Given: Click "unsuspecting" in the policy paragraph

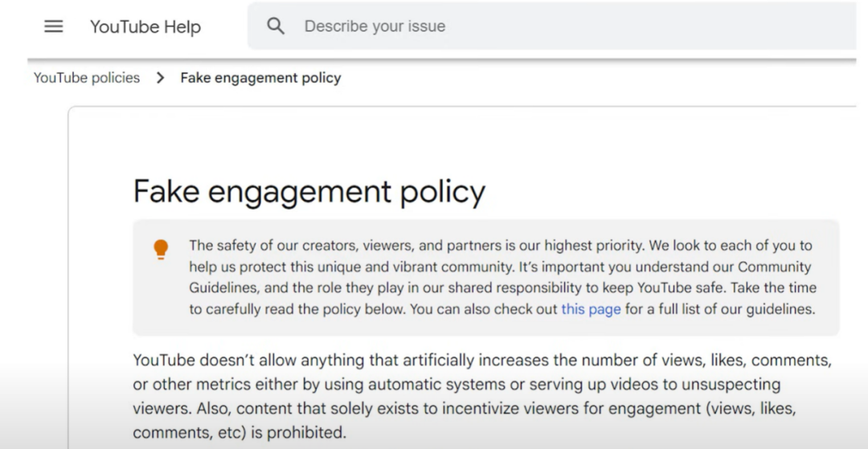Looking at the screenshot, I should 731,385.
